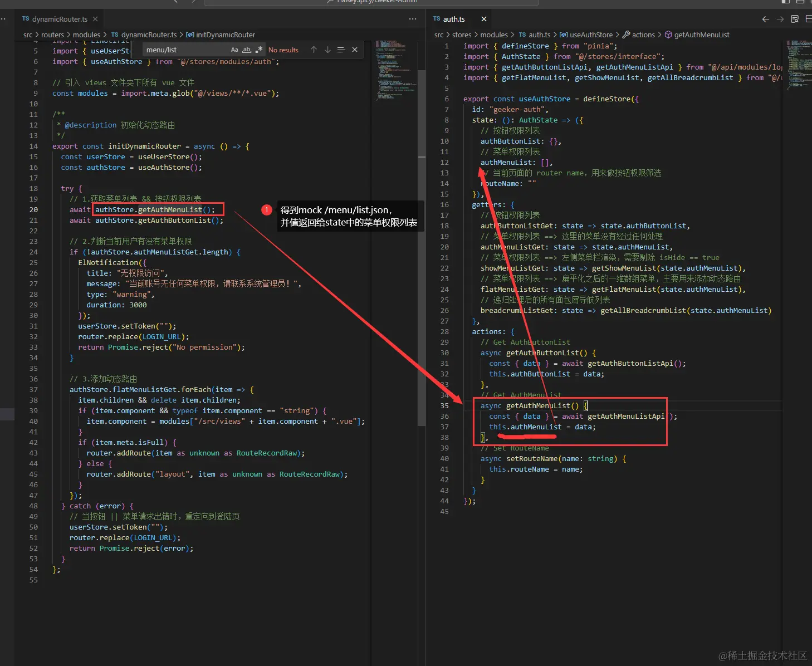Click the dynamicRouter.ts minimap

click(x=394, y=70)
